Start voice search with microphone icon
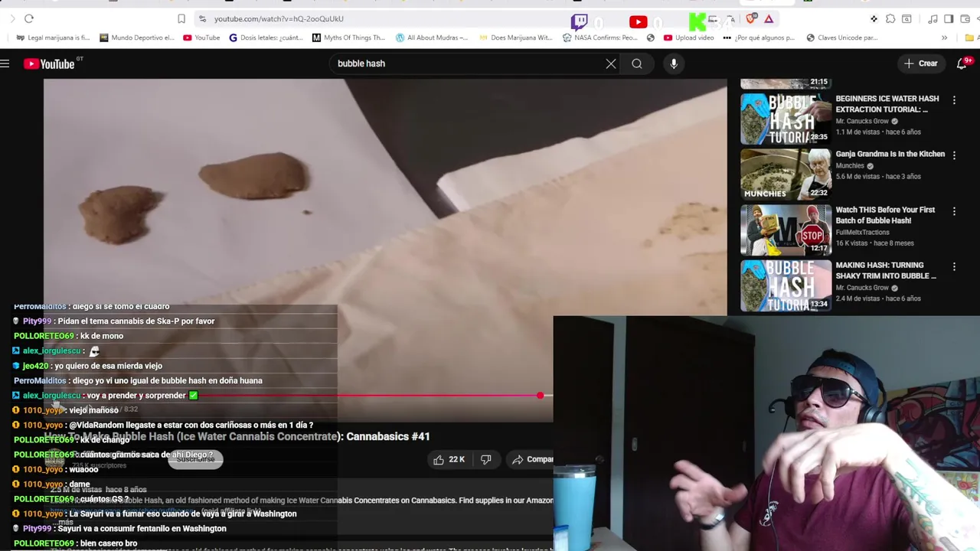Viewport: 980px width, 551px height. click(674, 64)
